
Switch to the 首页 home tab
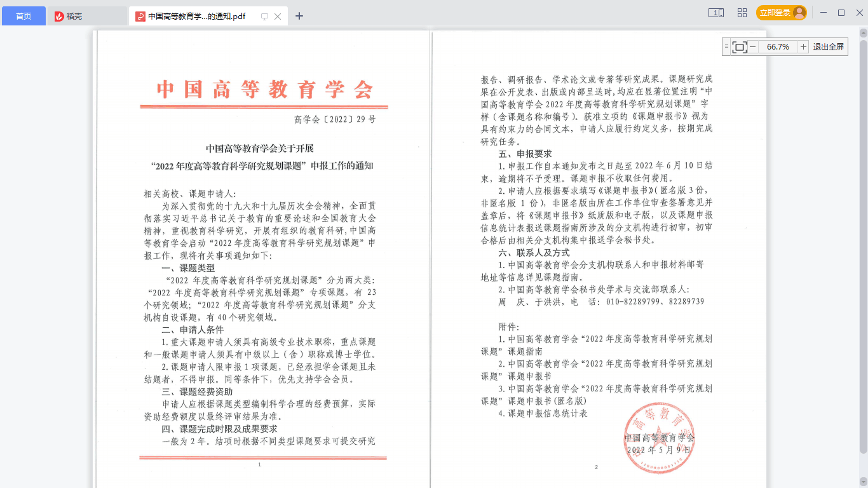coord(24,16)
